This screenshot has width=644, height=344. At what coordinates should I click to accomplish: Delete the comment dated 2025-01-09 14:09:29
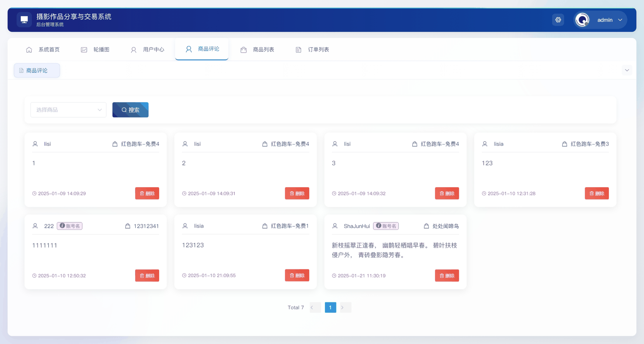[x=147, y=193]
